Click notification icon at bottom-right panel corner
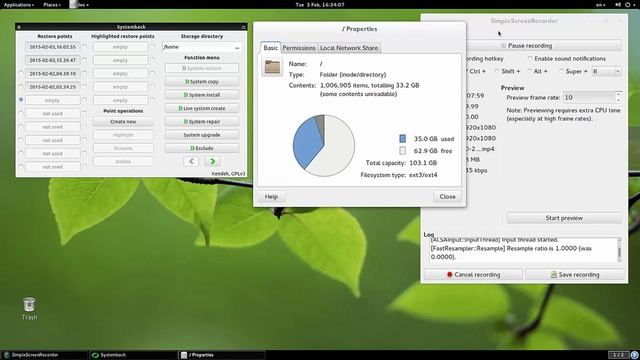 (634, 355)
